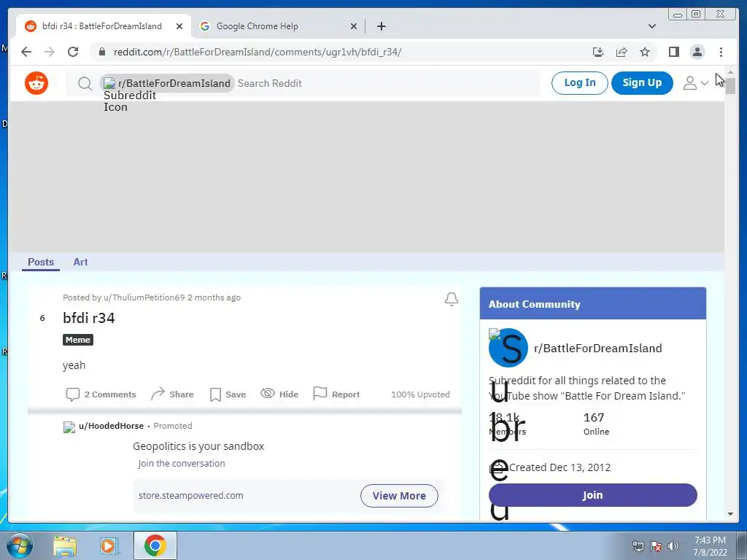This screenshot has height=560, width=747.
Task: Close the Google Chrome Help tab
Action: pos(354,26)
